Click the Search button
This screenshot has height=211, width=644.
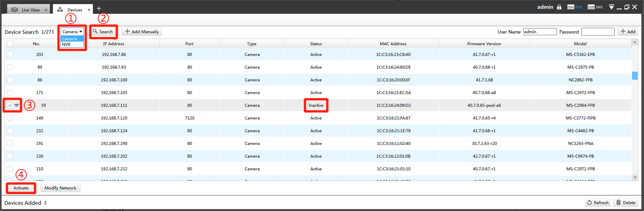coord(103,31)
